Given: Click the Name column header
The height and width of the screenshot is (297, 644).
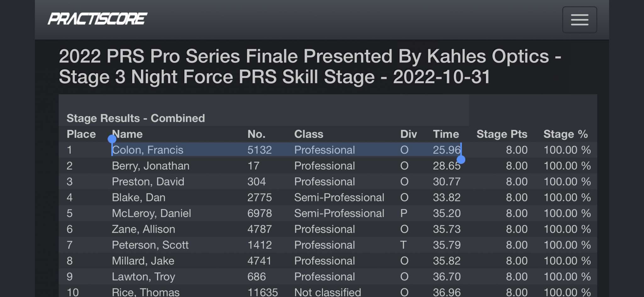Looking at the screenshot, I should click(127, 134).
